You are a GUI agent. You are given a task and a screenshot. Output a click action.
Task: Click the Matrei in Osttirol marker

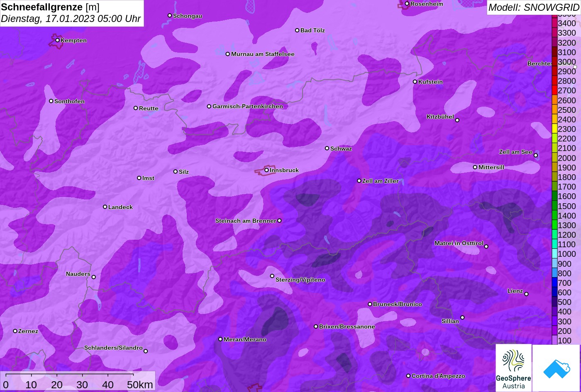pyautogui.click(x=486, y=246)
